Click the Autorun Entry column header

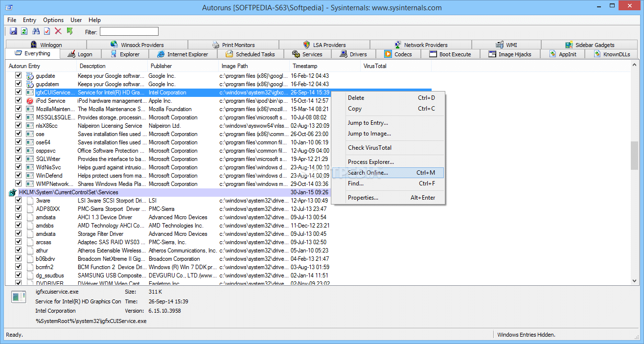(41, 66)
